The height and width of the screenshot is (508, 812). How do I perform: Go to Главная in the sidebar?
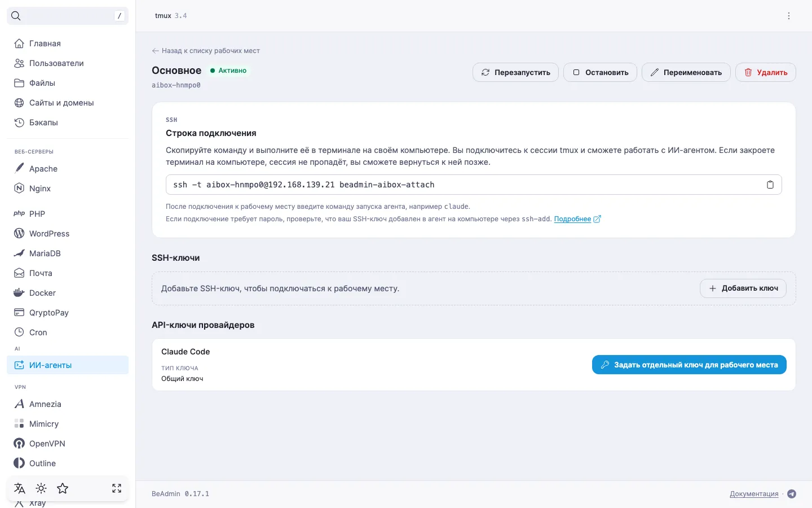pyautogui.click(x=68, y=43)
